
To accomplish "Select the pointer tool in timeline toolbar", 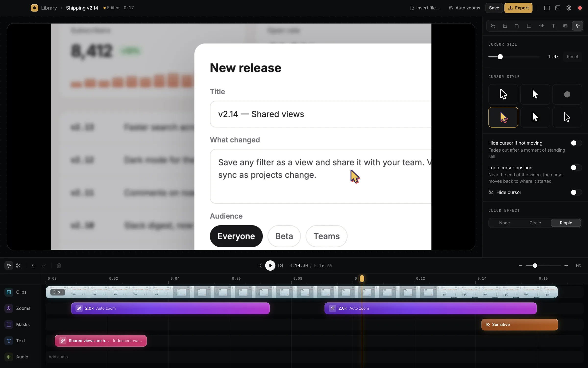I will [x=9, y=265].
